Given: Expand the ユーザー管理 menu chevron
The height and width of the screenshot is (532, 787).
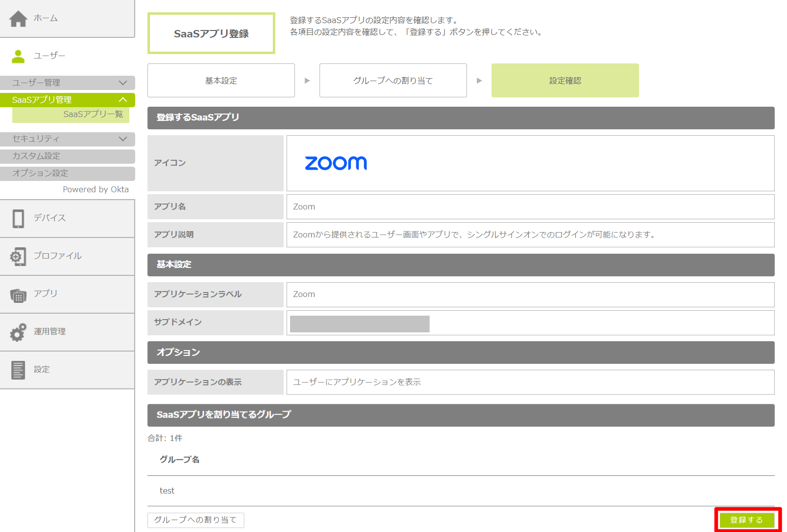Looking at the screenshot, I should (x=123, y=83).
